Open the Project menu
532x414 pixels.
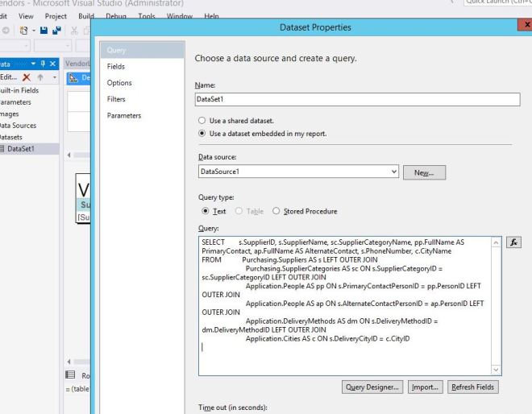[56, 16]
